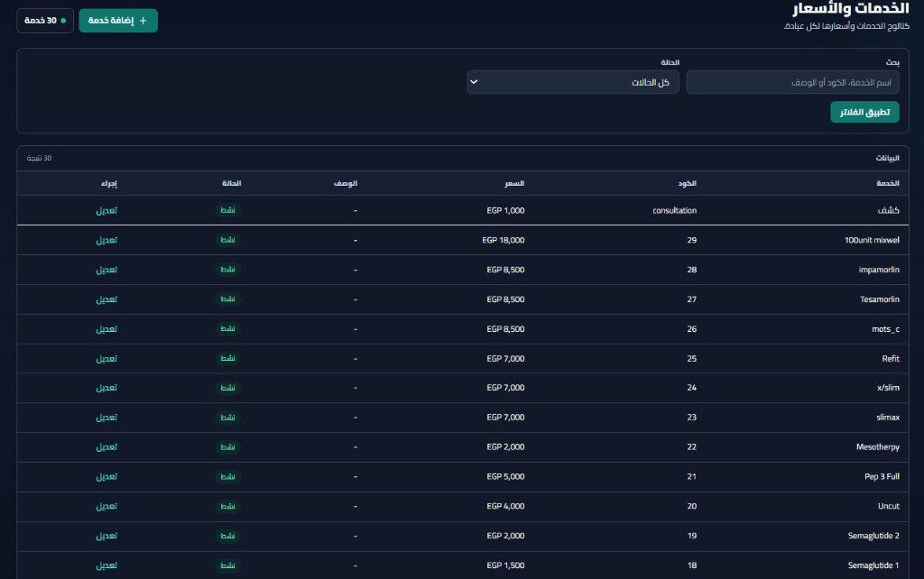The image size is (924, 579).
Task: Select the Pep 3 Full service name
Action: pyautogui.click(x=882, y=476)
